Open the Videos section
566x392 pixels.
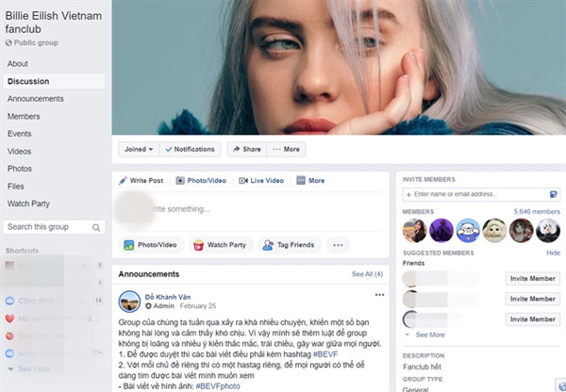click(x=19, y=152)
